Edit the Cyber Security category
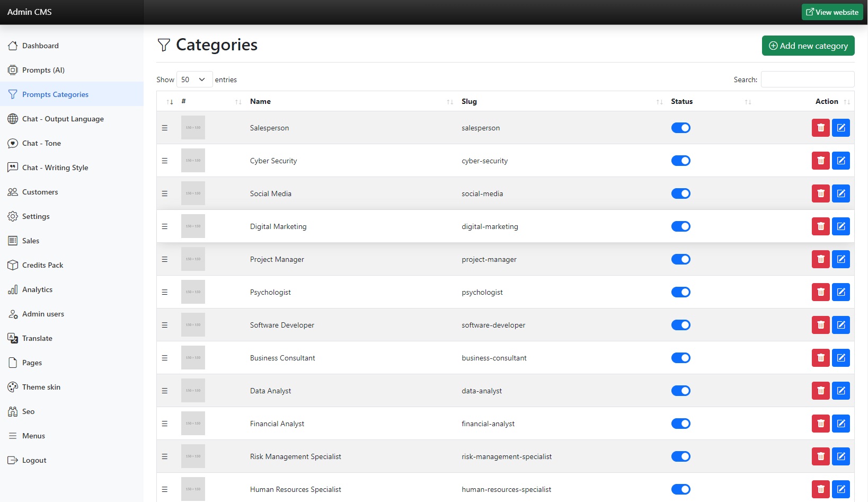 pos(840,161)
